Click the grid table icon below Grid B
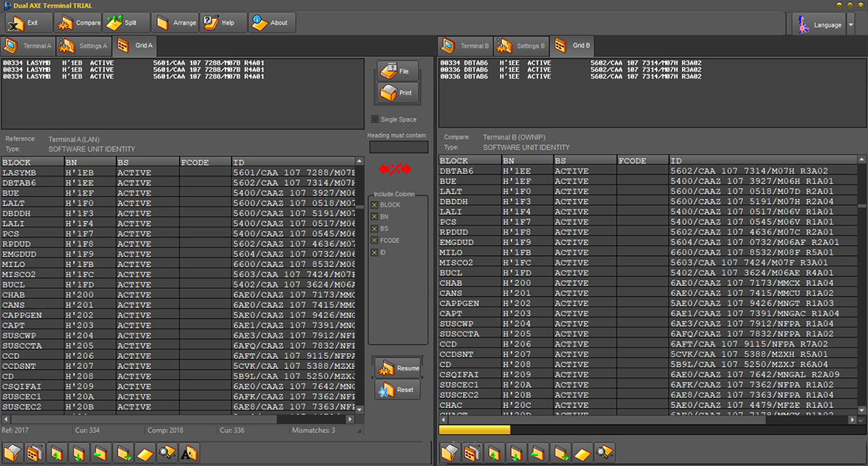The height and width of the screenshot is (466, 868). (x=472, y=454)
